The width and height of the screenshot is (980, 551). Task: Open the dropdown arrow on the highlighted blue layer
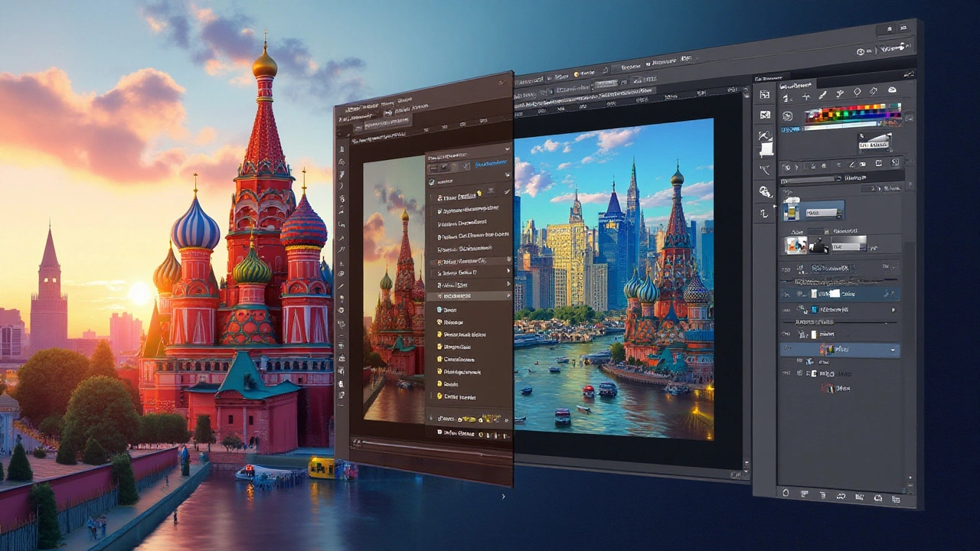coord(893,350)
